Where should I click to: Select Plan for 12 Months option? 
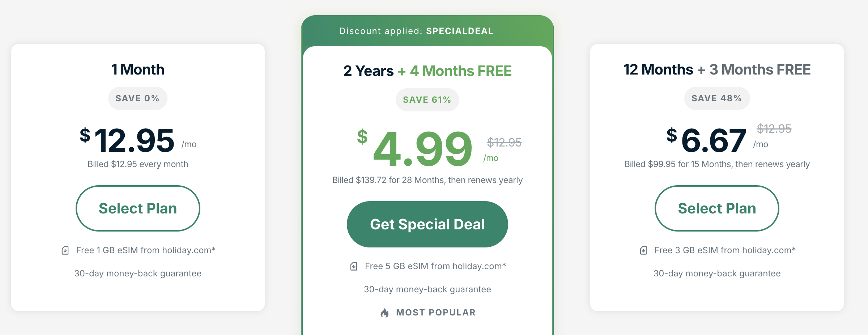tap(717, 208)
